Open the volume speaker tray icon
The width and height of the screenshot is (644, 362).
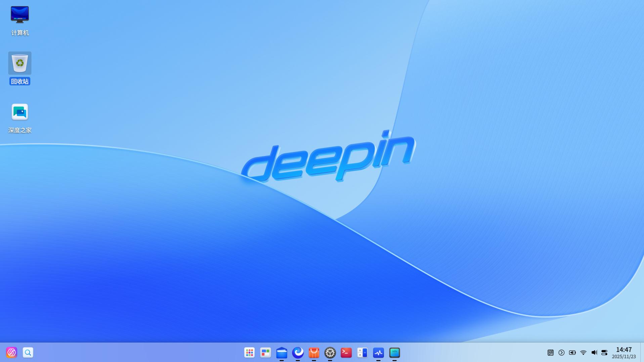pyautogui.click(x=594, y=353)
